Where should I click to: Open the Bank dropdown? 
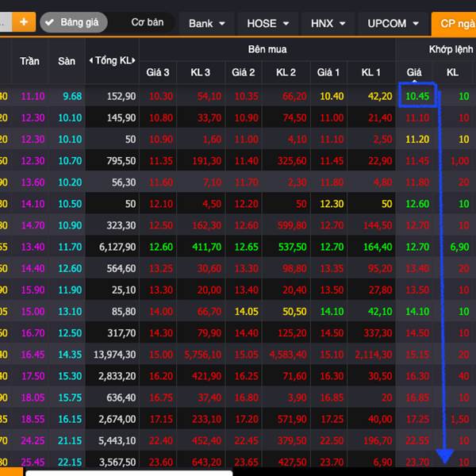(207, 23)
